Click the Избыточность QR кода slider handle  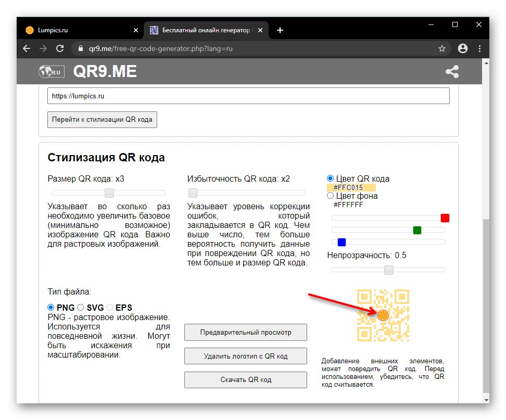[x=193, y=193]
